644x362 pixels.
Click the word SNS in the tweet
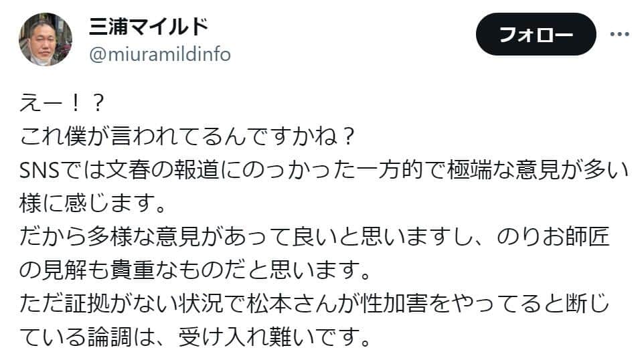click(43, 171)
